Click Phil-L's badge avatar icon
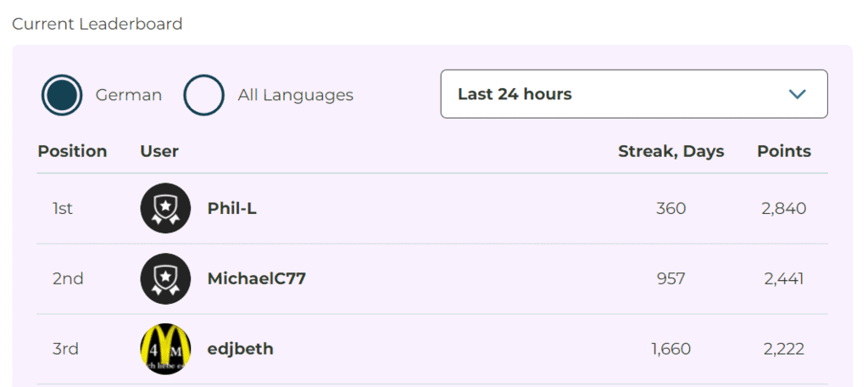 pos(165,208)
